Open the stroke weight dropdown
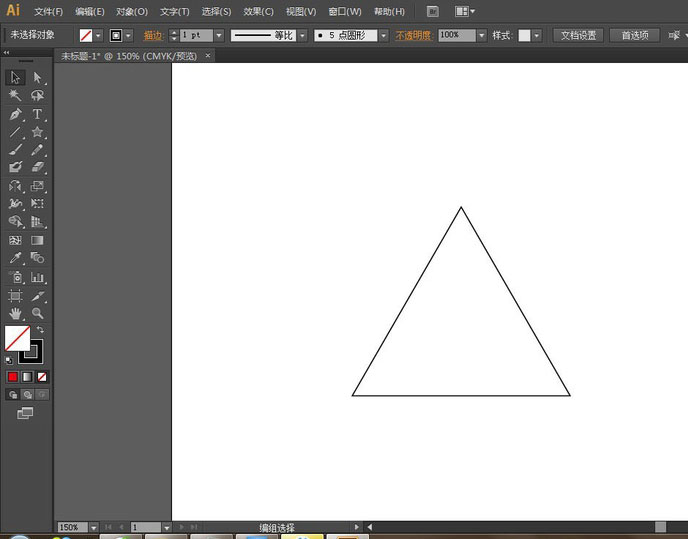Image resolution: width=688 pixels, height=539 pixels. click(x=221, y=35)
